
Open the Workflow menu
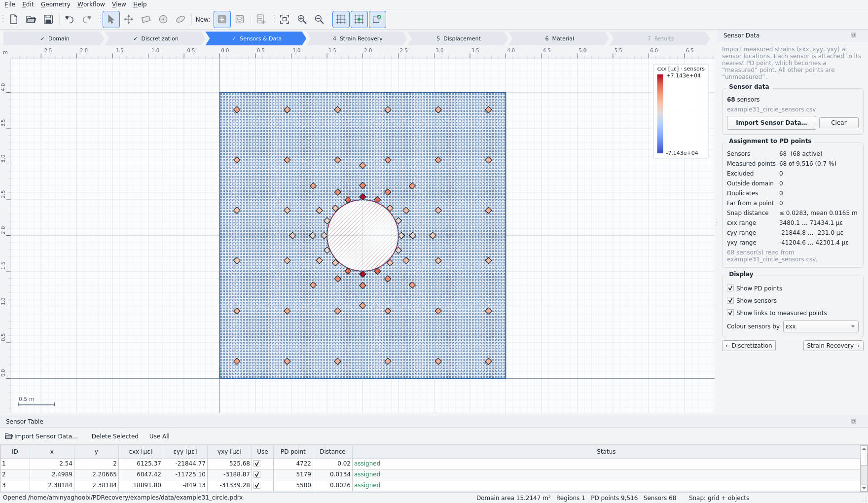click(x=91, y=4)
